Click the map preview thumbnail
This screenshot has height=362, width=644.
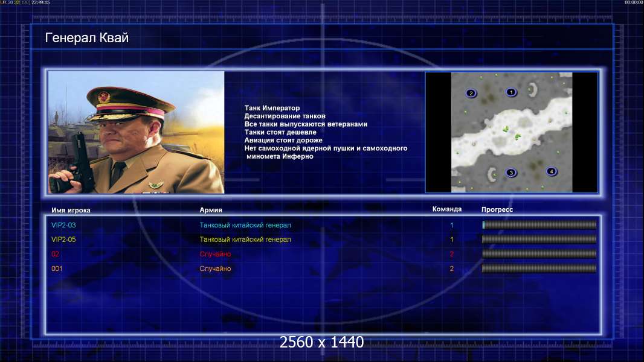[511, 132]
